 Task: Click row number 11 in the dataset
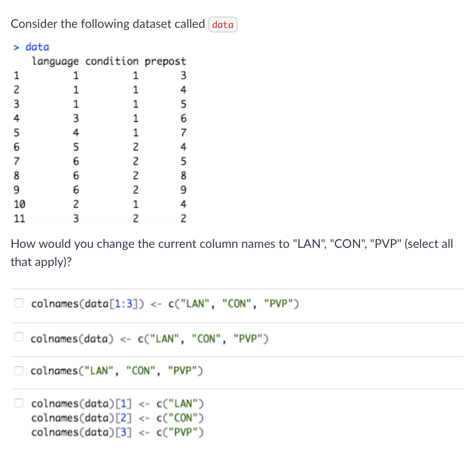click(x=19, y=218)
